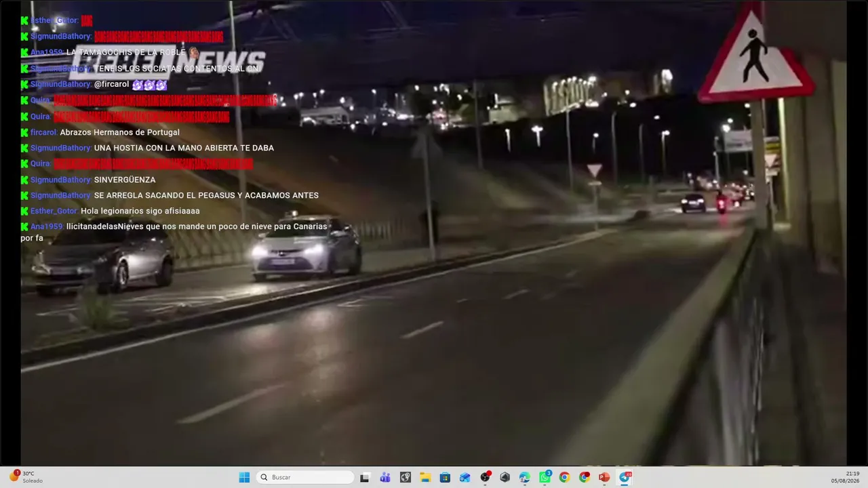Screen dimensions: 868x488
Task: Click the message 'Abrazos Hermanos de Portugal'
Action: click(x=120, y=132)
